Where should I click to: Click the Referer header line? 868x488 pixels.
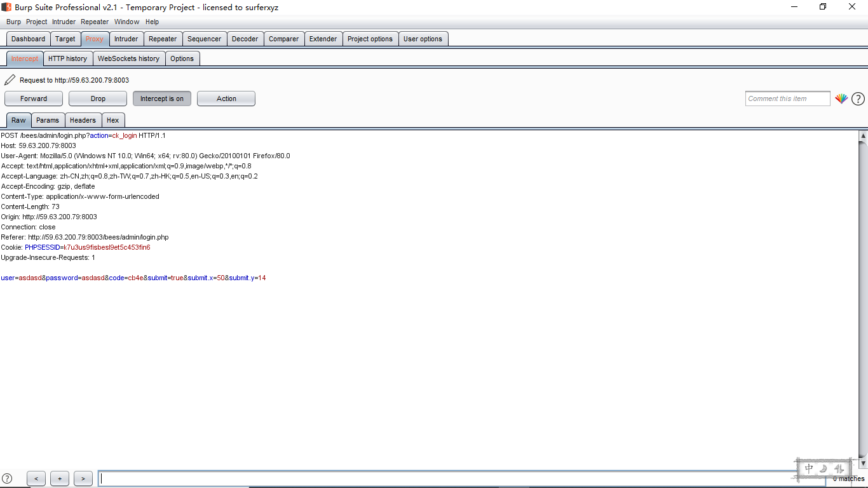click(x=85, y=237)
